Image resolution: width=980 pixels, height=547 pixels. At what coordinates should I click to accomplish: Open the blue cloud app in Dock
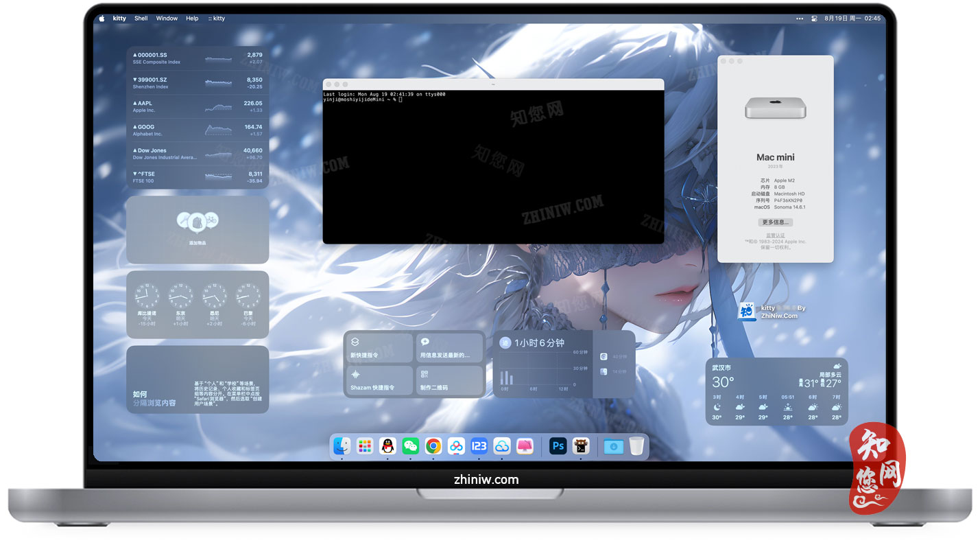[502, 446]
